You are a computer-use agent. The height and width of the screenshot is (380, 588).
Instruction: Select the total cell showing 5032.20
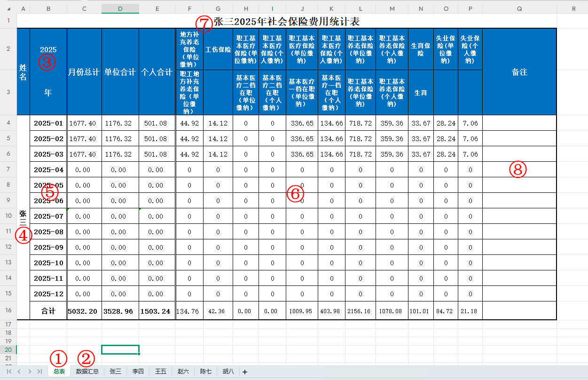tap(84, 311)
